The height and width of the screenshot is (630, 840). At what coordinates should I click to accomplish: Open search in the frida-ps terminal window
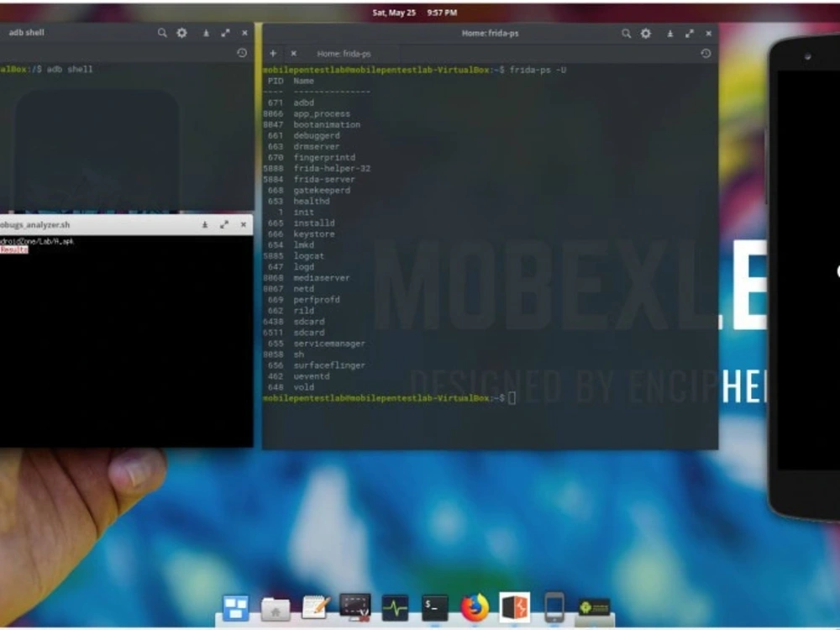point(627,34)
